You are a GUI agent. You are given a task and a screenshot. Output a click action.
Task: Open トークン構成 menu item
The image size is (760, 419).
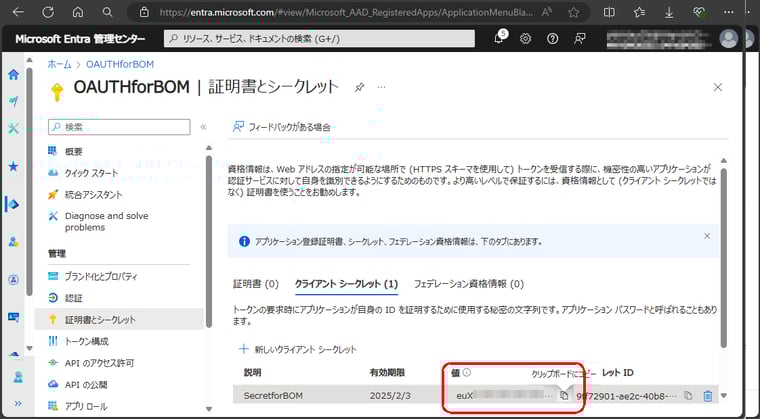pyautogui.click(x=87, y=341)
